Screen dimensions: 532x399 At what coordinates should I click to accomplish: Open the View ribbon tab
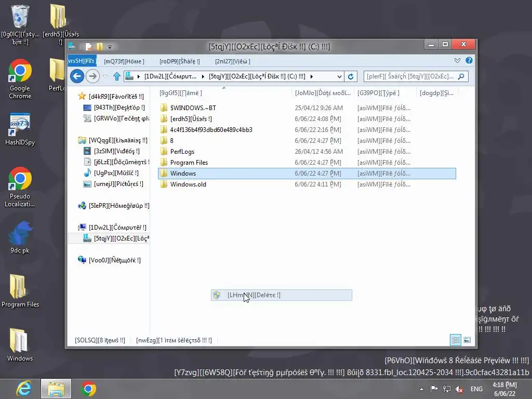point(233,61)
